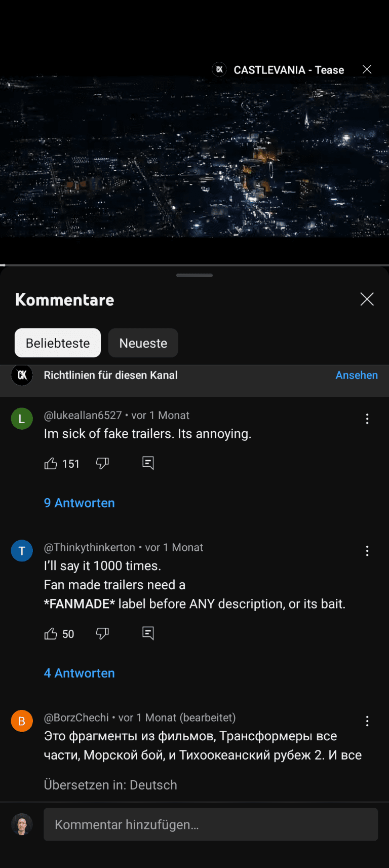The height and width of the screenshot is (868, 389).
Task: Expand 9 Antworten replies
Action: (80, 503)
